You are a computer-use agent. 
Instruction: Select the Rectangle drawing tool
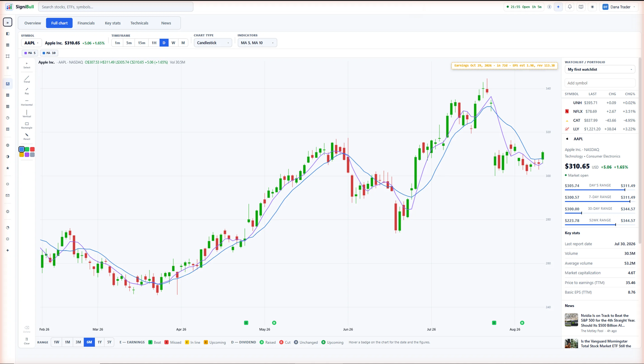coord(27,125)
